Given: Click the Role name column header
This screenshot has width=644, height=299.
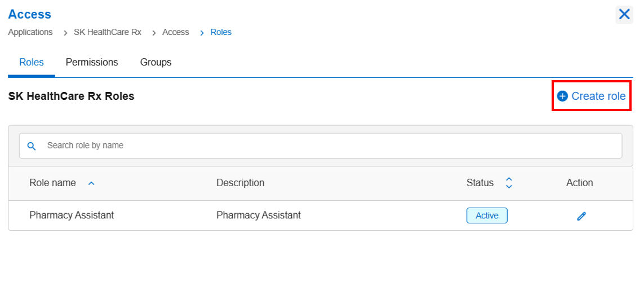Looking at the screenshot, I should tap(52, 183).
